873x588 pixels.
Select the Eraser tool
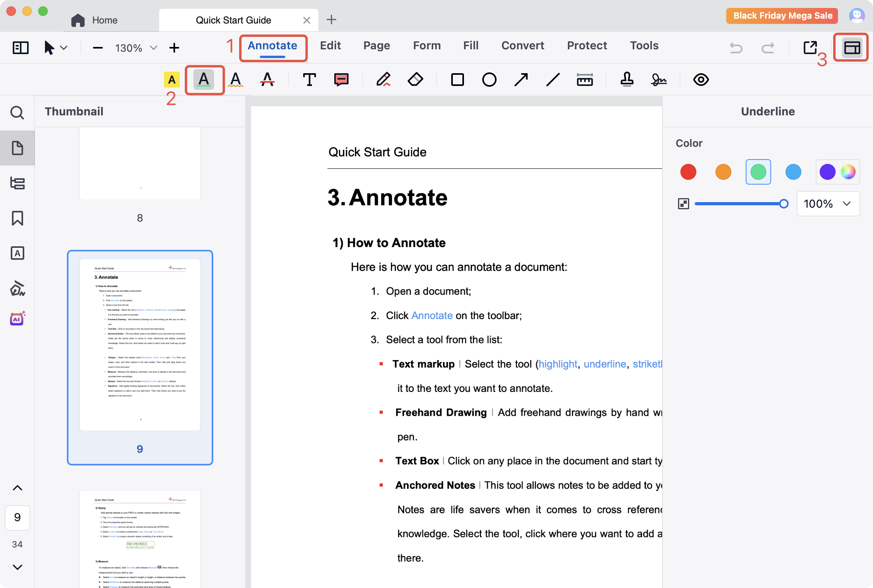pos(415,80)
